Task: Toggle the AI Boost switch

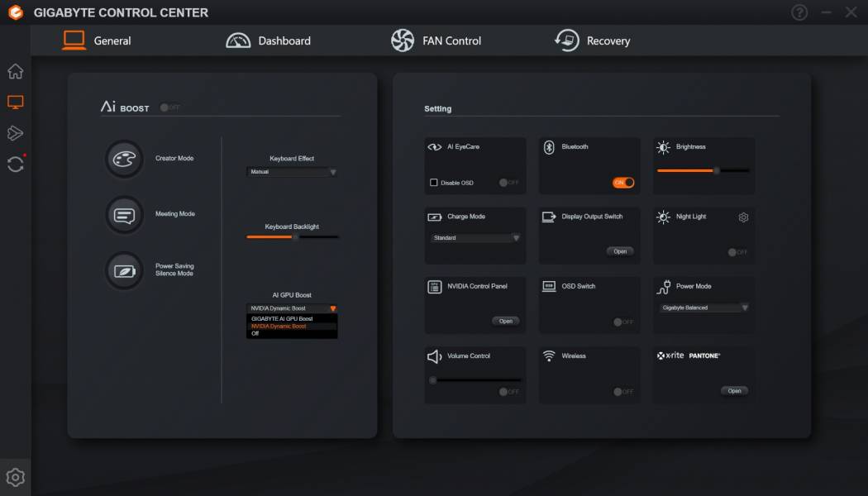Action: [169, 107]
